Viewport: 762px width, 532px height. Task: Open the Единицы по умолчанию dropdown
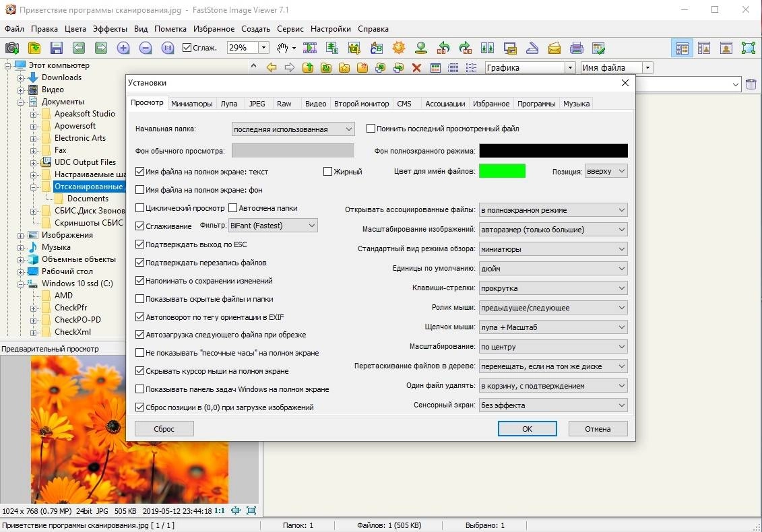[553, 269]
